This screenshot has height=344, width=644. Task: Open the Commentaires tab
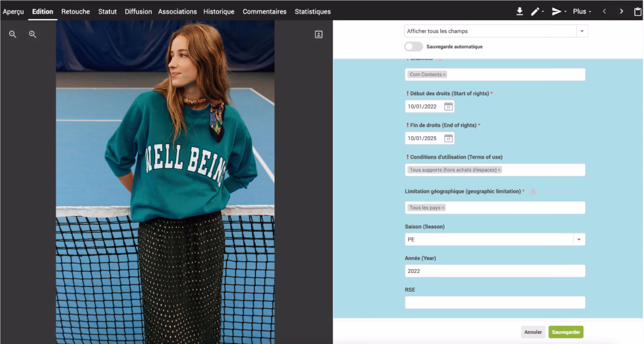(x=264, y=11)
